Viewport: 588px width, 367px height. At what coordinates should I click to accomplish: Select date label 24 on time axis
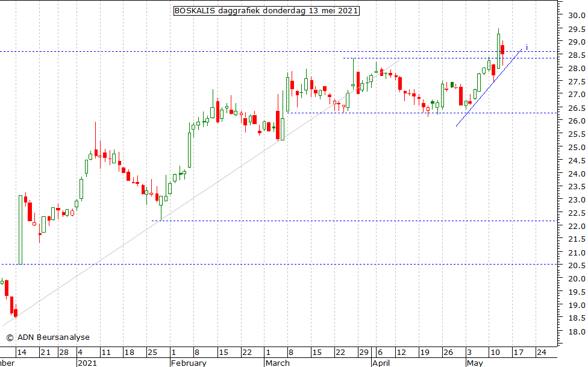542,353
